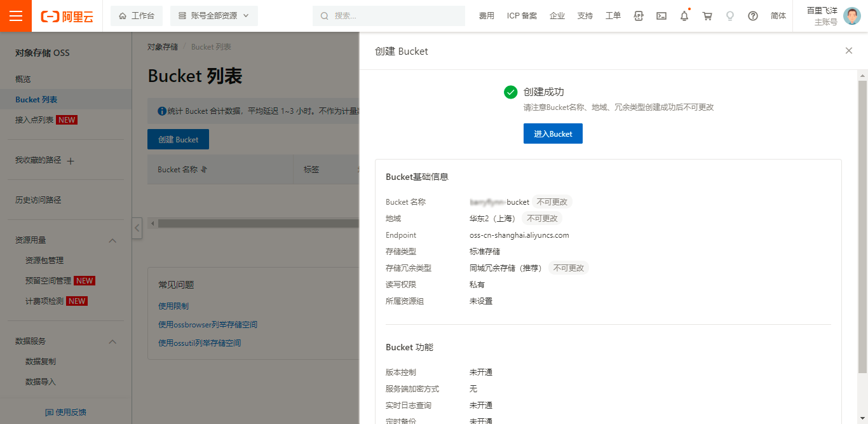Close the 创建 Bucket panel
The height and width of the screenshot is (424, 868).
(848, 51)
